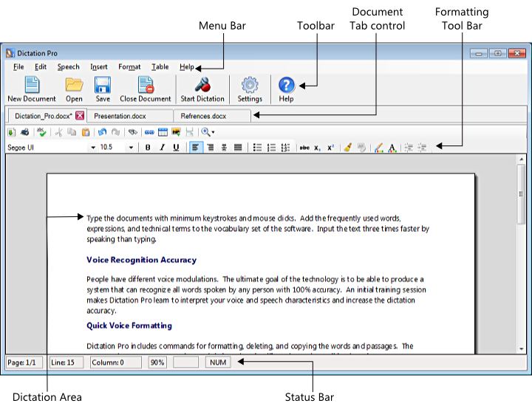The width and height of the screenshot is (532, 406).
Task: Click the zoom magnifier icon
Action: point(205,132)
